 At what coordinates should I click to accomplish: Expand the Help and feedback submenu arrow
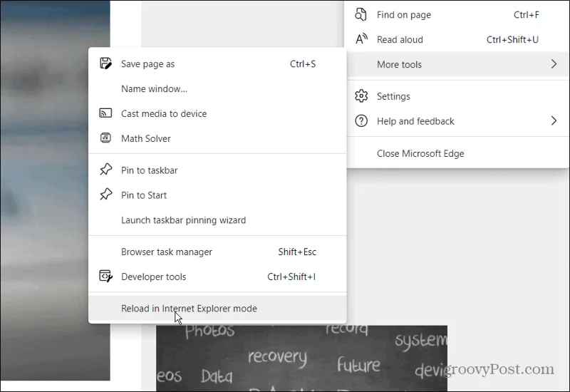pyautogui.click(x=554, y=120)
